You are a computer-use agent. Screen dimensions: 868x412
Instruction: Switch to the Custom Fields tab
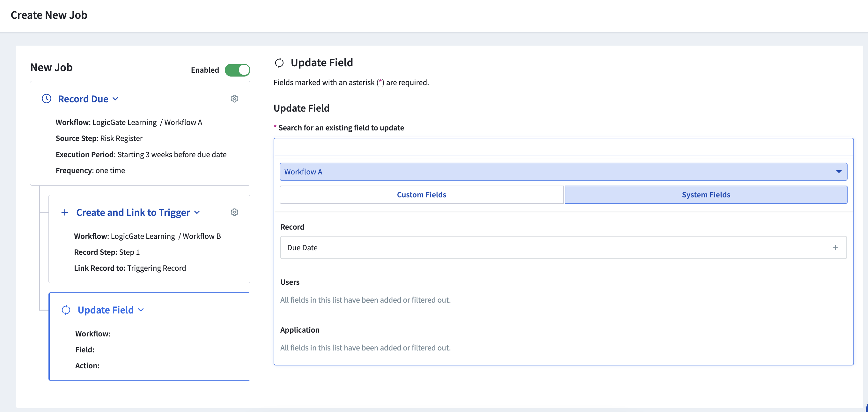tap(421, 195)
